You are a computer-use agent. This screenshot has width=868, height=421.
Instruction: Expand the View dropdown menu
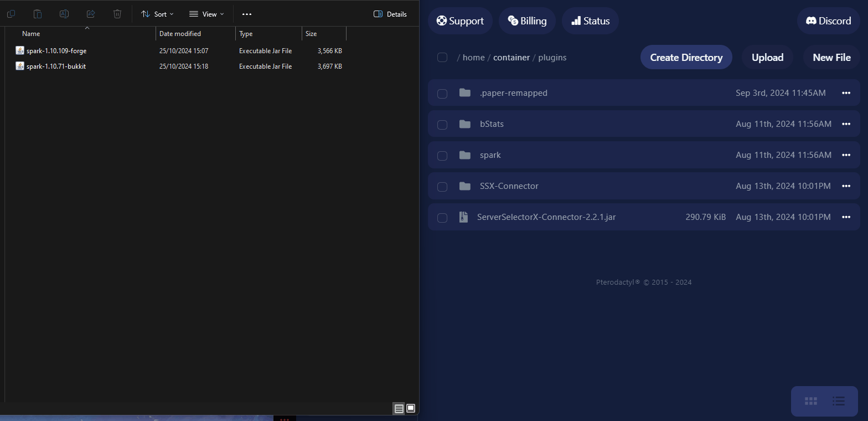tap(206, 14)
